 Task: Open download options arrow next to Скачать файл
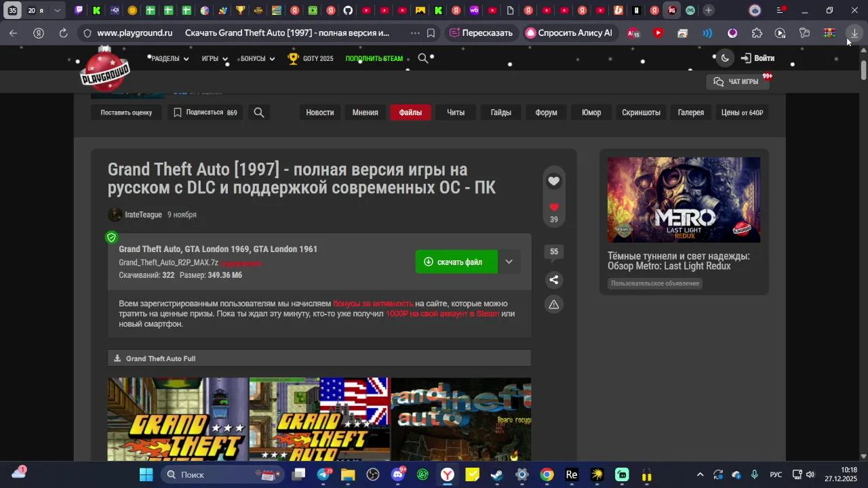click(x=509, y=262)
